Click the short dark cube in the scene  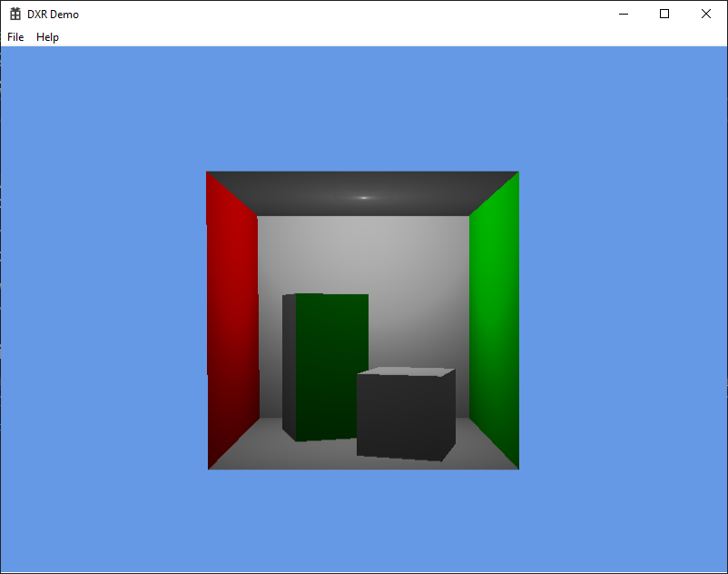click(x=406, y=414)
